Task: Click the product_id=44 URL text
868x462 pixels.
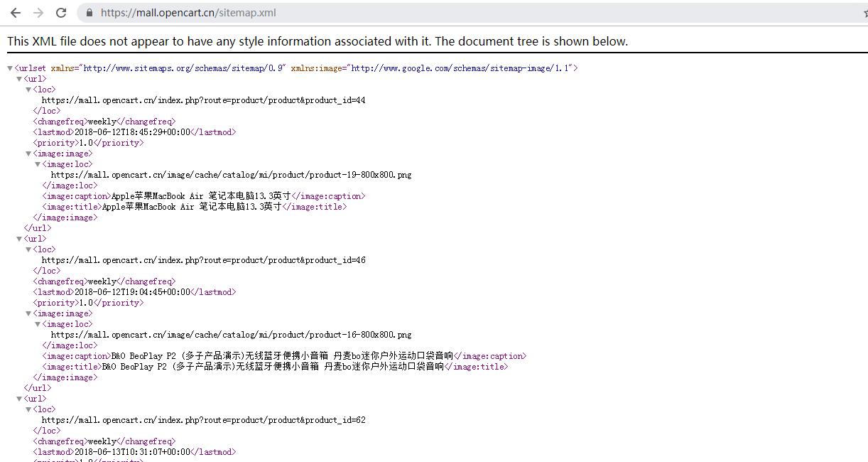Action: 203,100
